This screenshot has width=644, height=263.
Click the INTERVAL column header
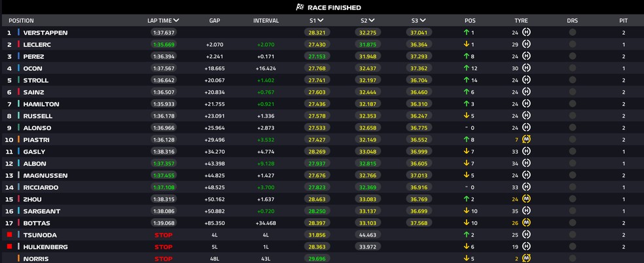266,20
